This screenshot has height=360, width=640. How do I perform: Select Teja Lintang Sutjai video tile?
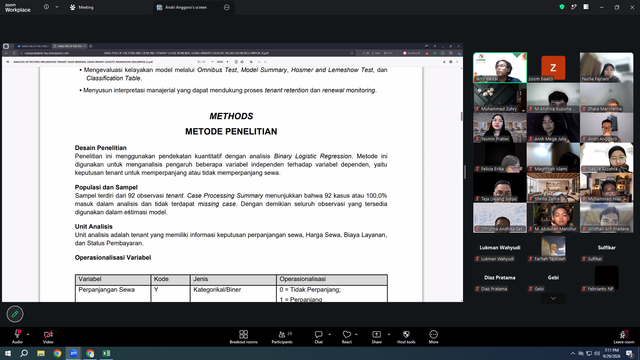point(500,188)
